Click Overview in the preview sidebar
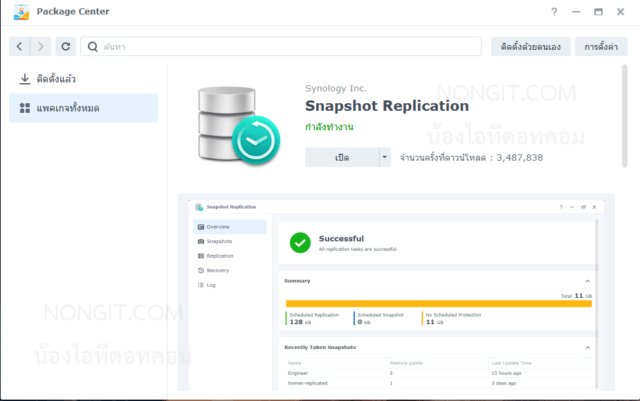Image resolution: width=640 pixels, height=401 pixels. pyautogui.click(x=230, y=227)
